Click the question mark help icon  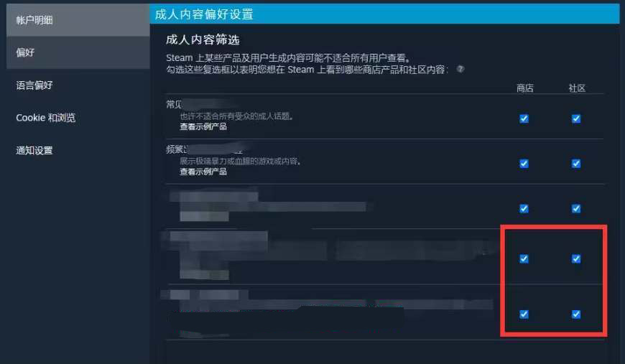[460, 69]
